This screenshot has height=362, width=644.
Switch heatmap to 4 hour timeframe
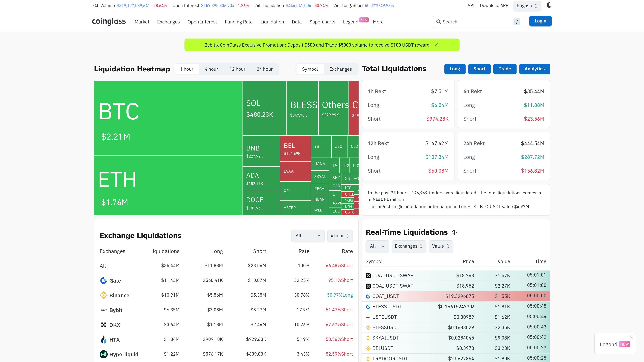pyautogui.click(x=211, y=69)
